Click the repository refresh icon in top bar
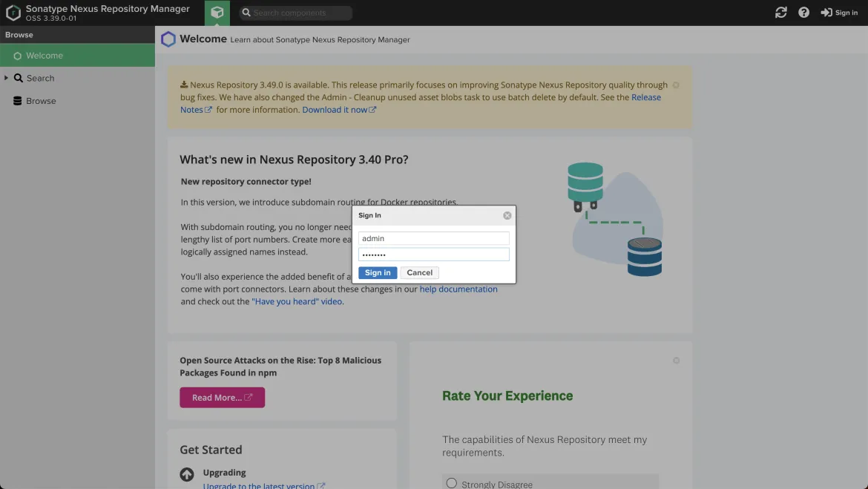The height and width of the screenshot is (489, 868). [x=781, y=13]
